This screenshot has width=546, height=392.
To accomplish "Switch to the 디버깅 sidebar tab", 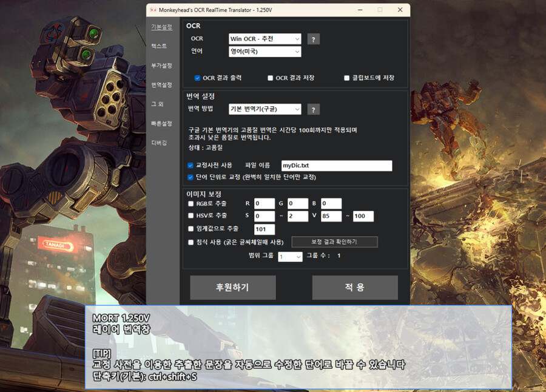I will point(159,143).
